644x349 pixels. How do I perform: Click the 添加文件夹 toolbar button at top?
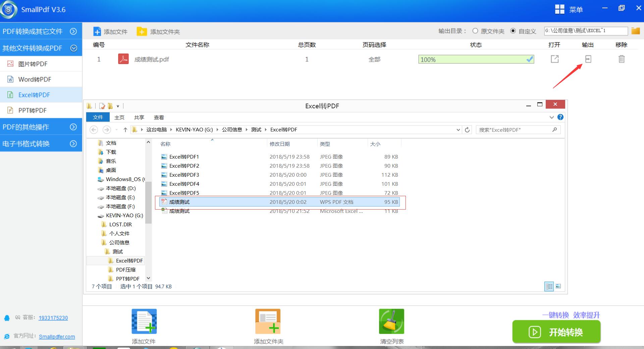(158, 32)
